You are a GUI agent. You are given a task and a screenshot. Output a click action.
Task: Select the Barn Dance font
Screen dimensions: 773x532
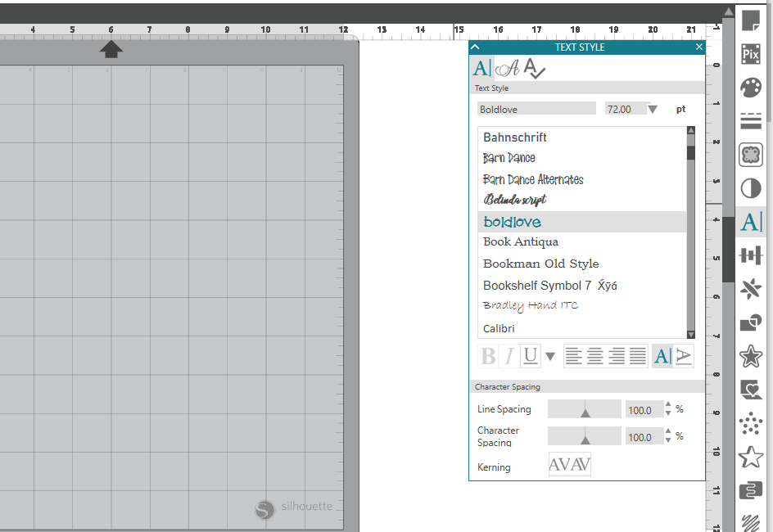point(581,158)
